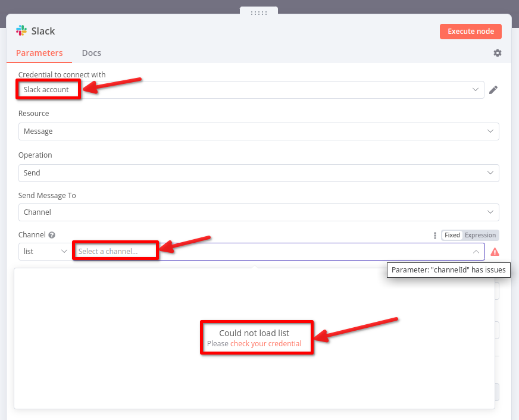The width and height of the screenshot is (519, 420).
Task: Open the Channel parameter options menu dots
Action: tap(435, 235)
